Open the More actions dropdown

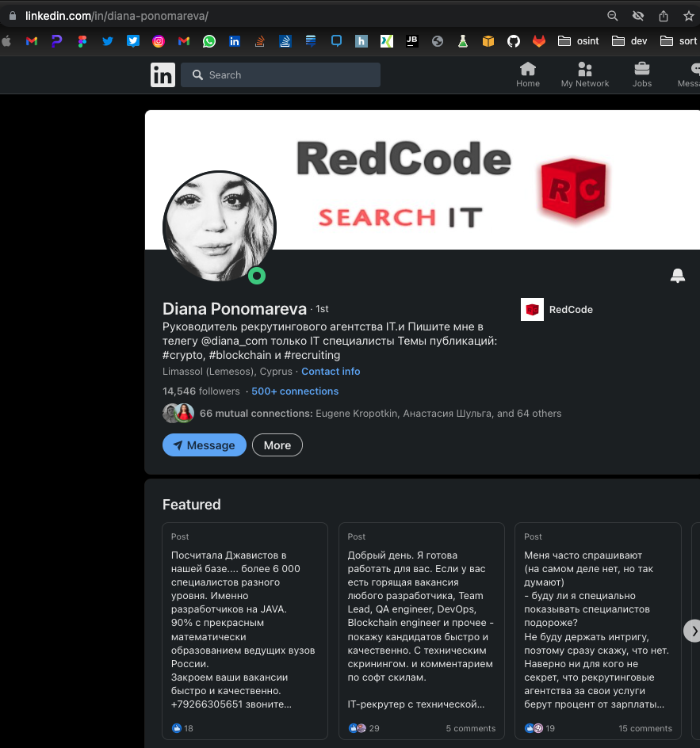277,445
